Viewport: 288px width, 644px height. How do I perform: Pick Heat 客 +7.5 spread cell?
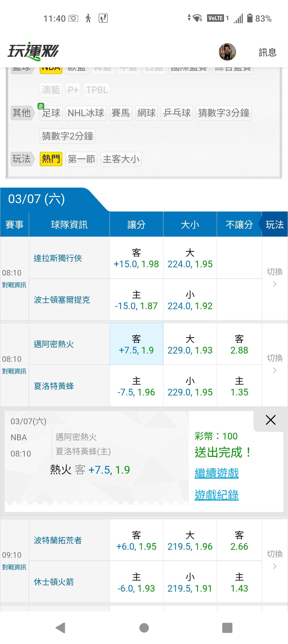point(136,344)
